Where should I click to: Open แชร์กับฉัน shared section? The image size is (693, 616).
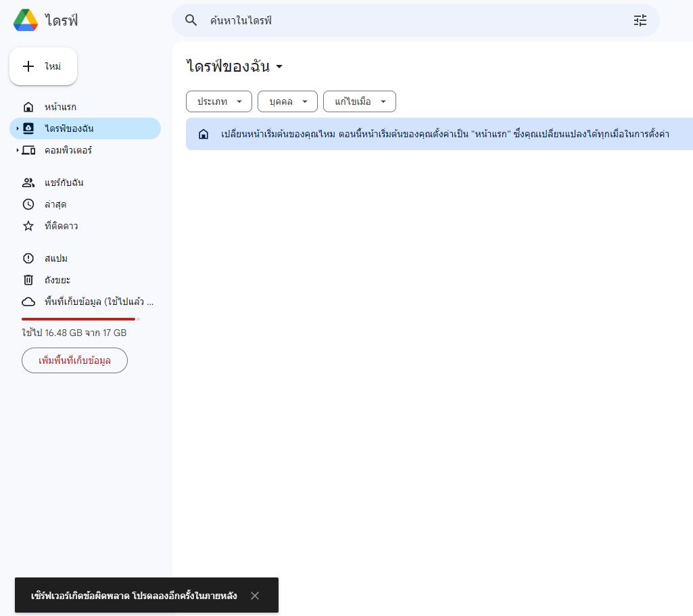[85, 183]
